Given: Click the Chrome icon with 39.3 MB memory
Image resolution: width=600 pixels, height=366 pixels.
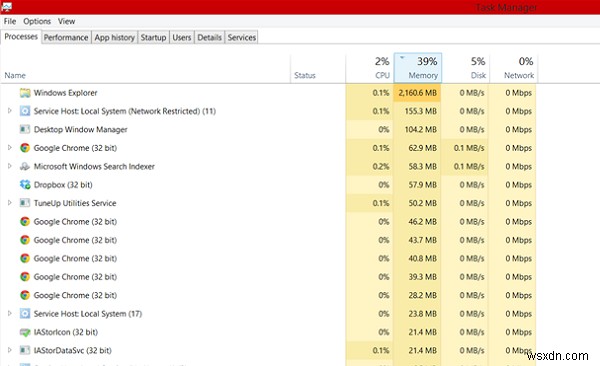Looking at the screenshot, I should tap(25, 277).
